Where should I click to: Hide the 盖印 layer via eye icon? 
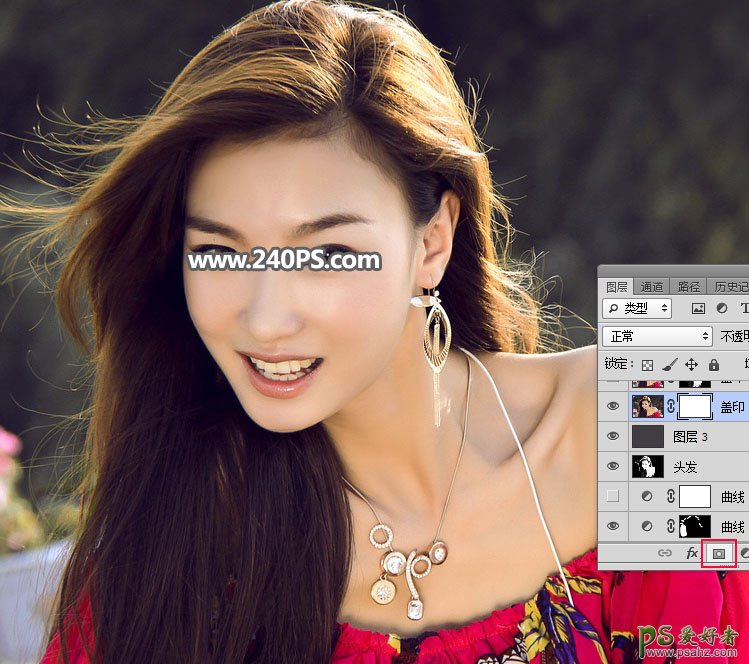tap(613, 406)
